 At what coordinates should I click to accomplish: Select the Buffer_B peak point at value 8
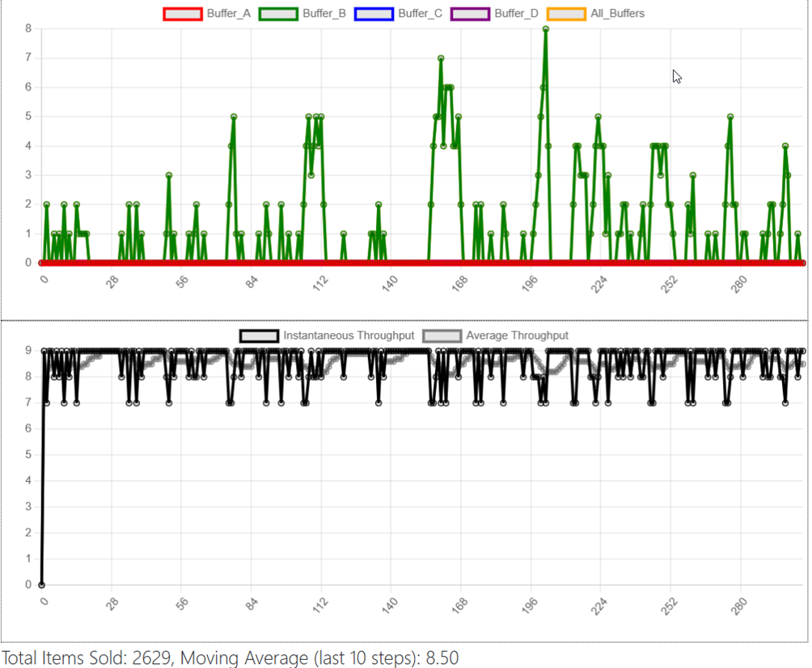tap(546, 29)
